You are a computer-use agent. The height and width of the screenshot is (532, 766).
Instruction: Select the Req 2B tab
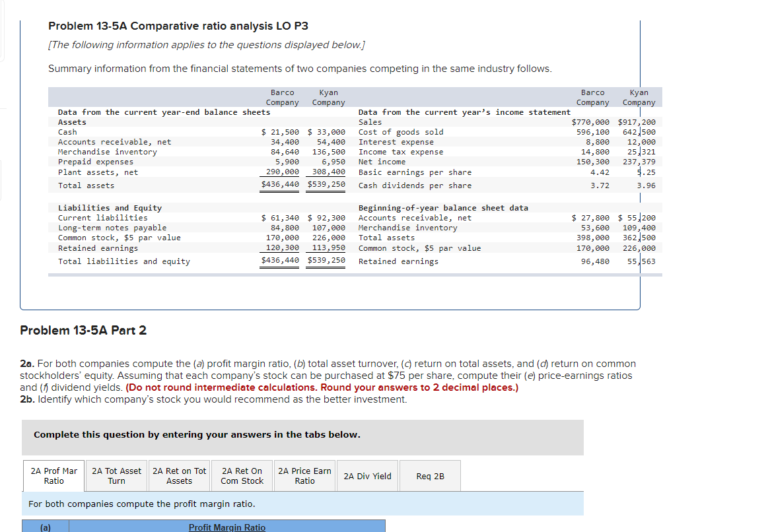tap(430, 475)
